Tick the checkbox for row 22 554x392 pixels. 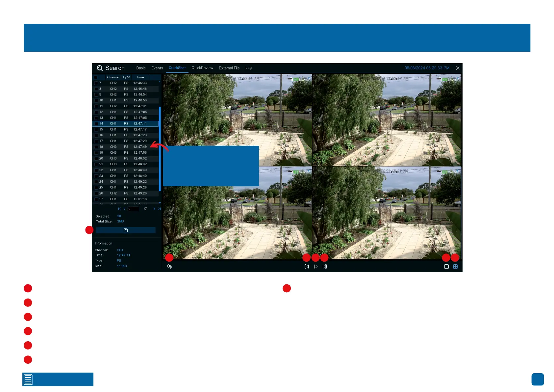click(96, 170)
